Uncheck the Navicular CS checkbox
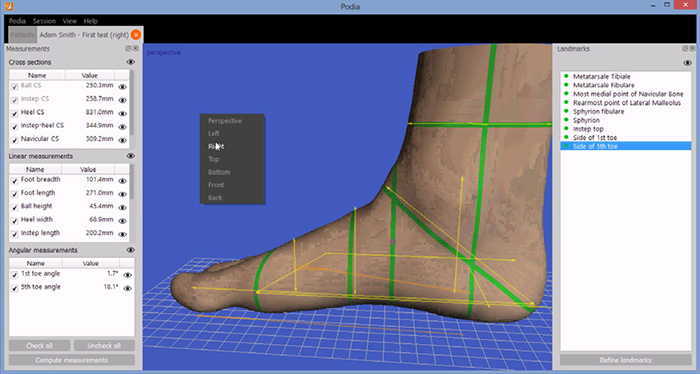Screen dimensions: 700x374 [x=15, y=140]
